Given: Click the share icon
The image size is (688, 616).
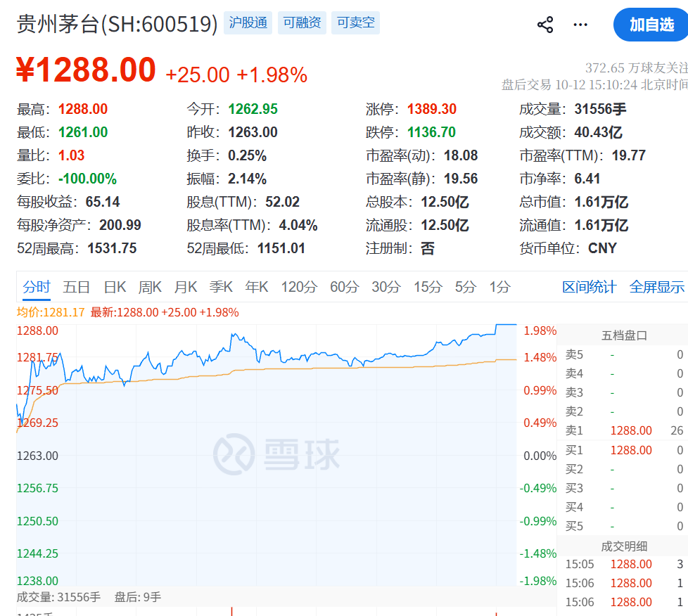Looking at the screenshot, I should [x=545, y=25].
